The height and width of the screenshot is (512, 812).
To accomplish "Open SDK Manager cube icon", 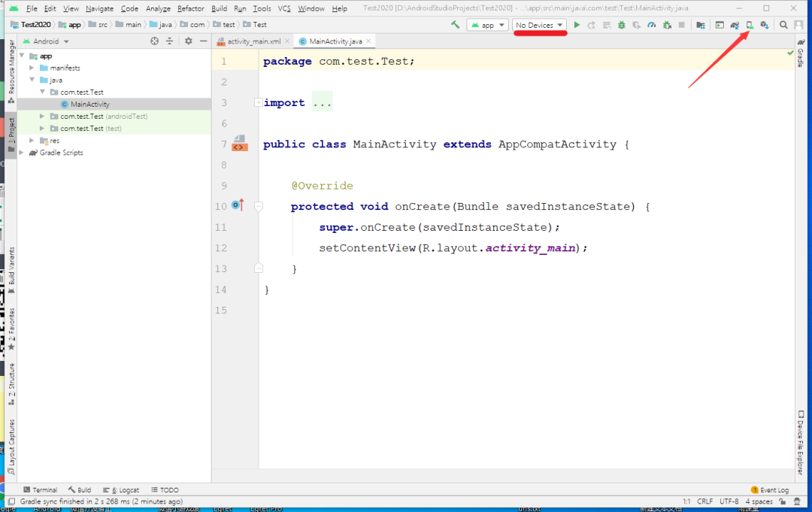I will [x=765, y=25].
